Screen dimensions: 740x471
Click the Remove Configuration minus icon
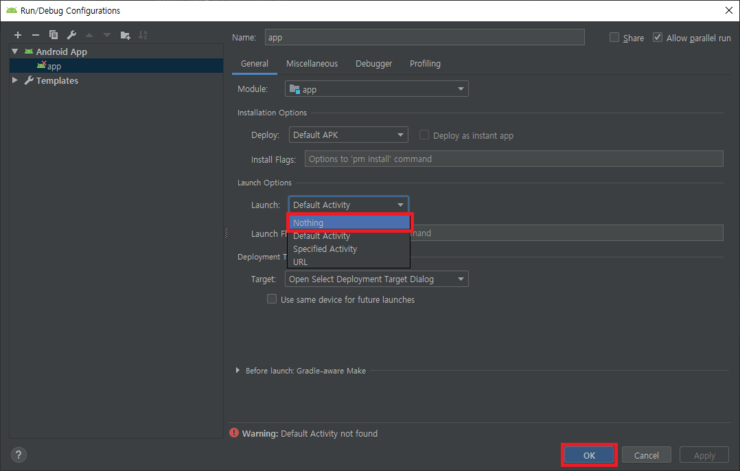click(35, 35)
